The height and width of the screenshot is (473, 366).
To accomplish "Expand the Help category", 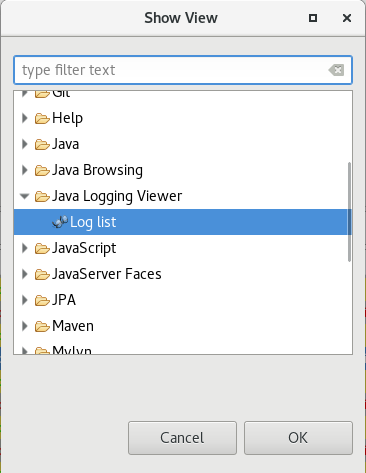I will pos(24,118).
